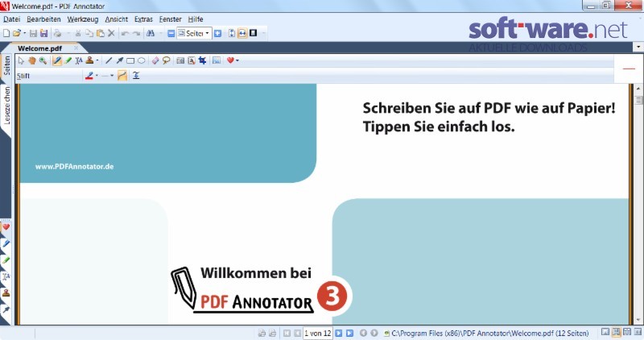Zoom out with the blue minus button
Image resolution: width=644 pixels, height=340 pixels.
click(171, 33)
